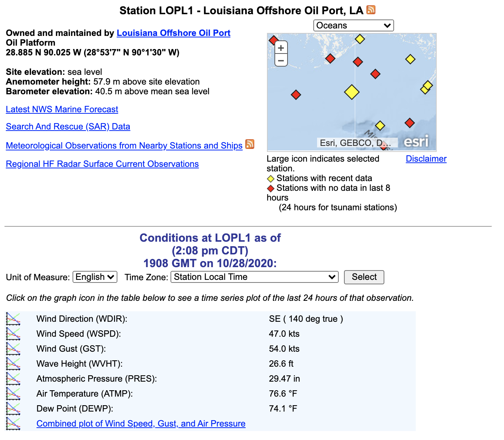This screenshot has height=440, width=504.
Task: Zoom out on the station map
Action: click(x=281, y=60)
